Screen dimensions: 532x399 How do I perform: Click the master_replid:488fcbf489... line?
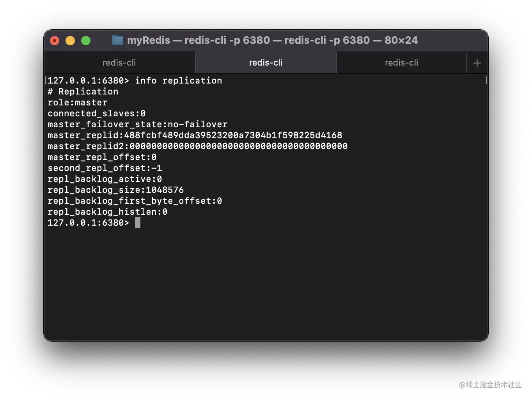point(195,135)
